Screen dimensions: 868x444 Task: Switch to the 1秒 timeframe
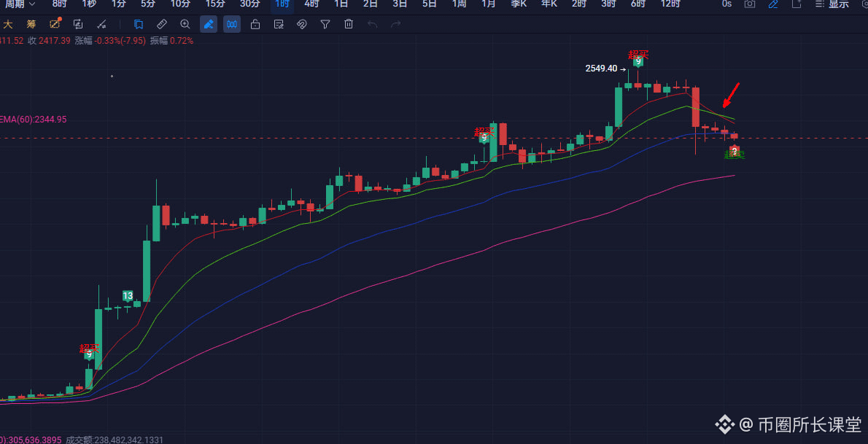[89, 4]
